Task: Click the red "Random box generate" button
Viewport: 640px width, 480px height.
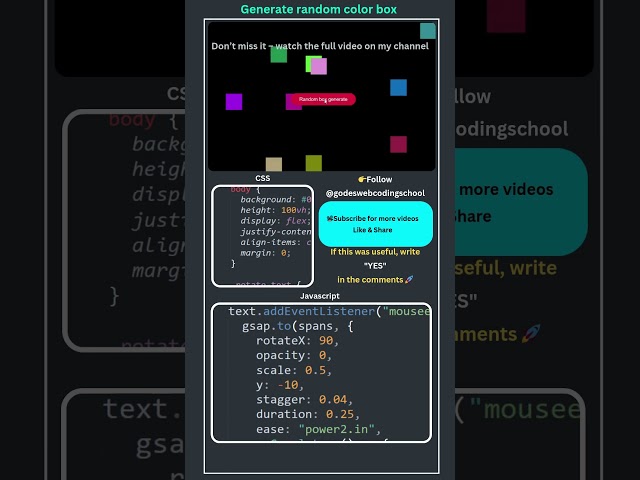Action: pyautogui.click(x=323, y=99)
